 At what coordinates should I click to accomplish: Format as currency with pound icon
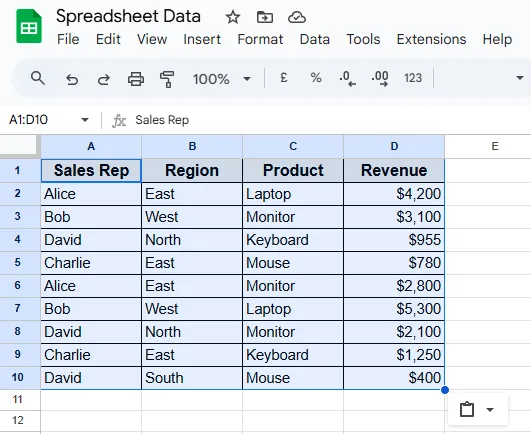284,78
